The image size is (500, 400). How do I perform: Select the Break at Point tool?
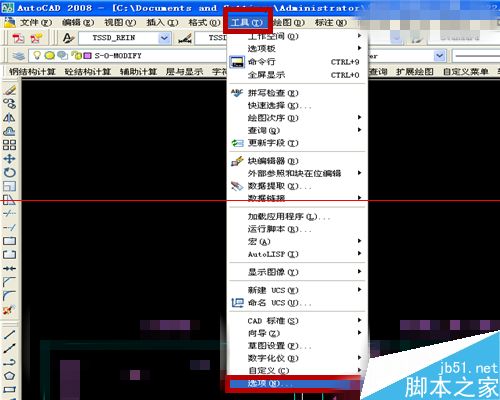pyautogui.click(x=9, y=241)
